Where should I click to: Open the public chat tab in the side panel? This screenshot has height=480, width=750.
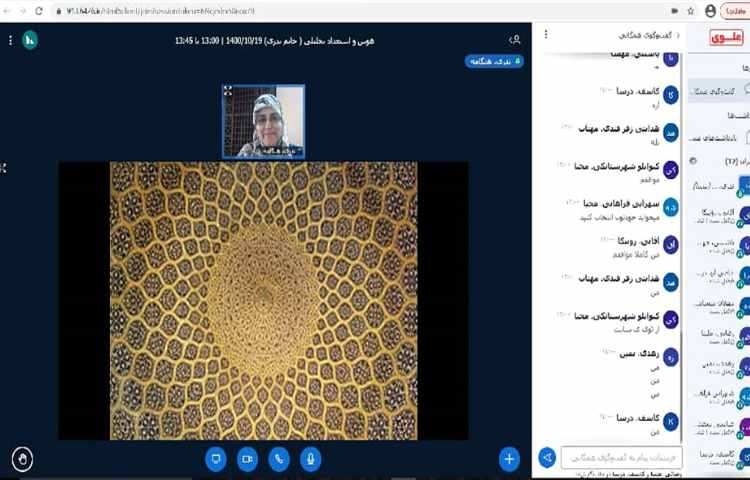[x=717, y=91]
